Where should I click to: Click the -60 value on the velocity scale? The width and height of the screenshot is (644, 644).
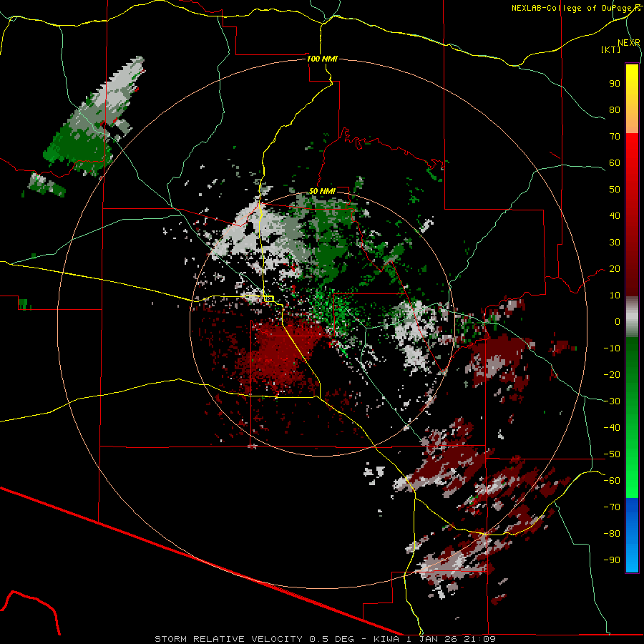[x=612, y=481]
